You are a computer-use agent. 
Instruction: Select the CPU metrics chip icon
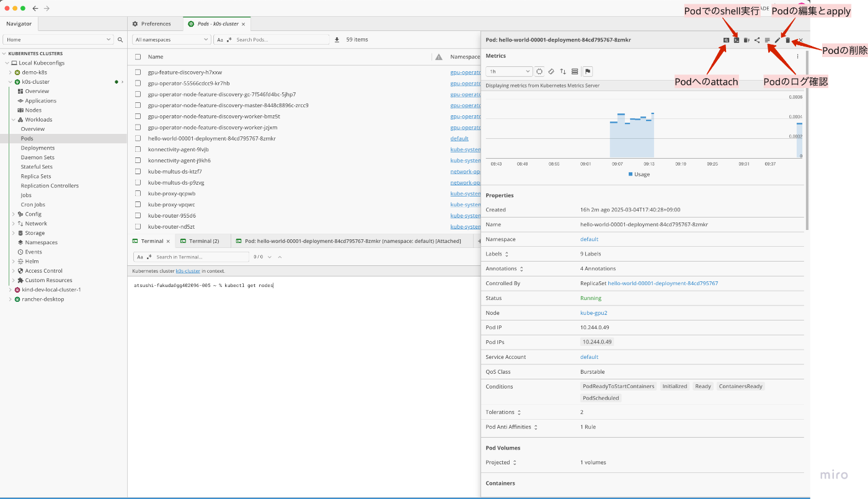[x=539, y=71]
